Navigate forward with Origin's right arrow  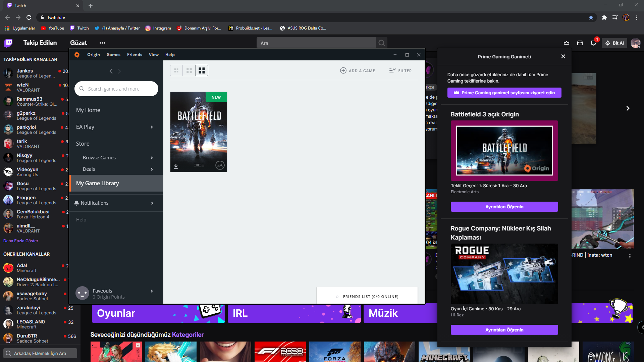pos(119,71)
